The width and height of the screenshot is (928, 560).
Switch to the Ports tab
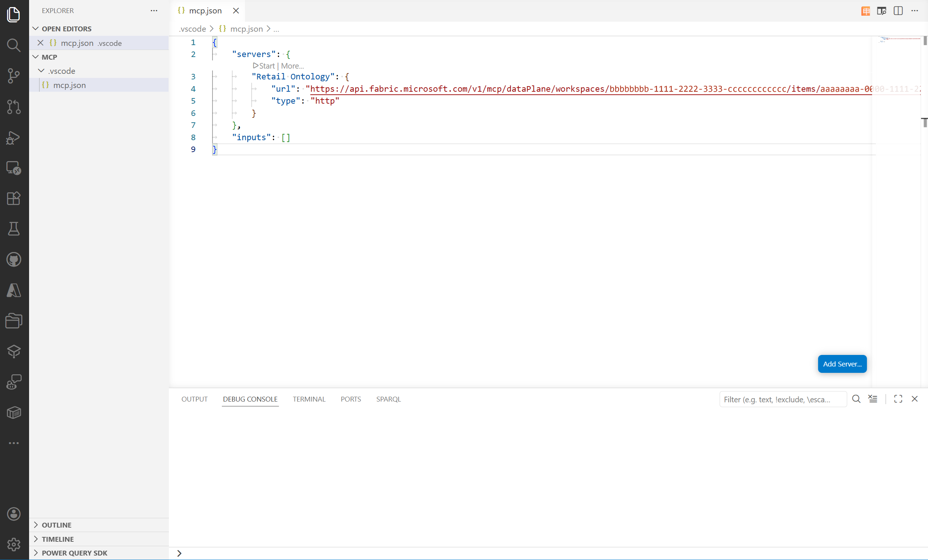pyautogui.click(x=350, y=399)
